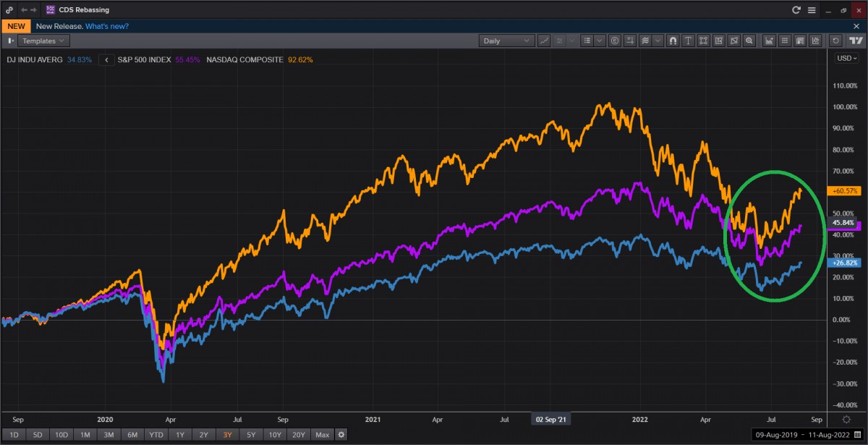Image resolution: width=868 pixels, height=445 pixels.
Task: Click the dimmed compare series icon
Action: [559, 41]
